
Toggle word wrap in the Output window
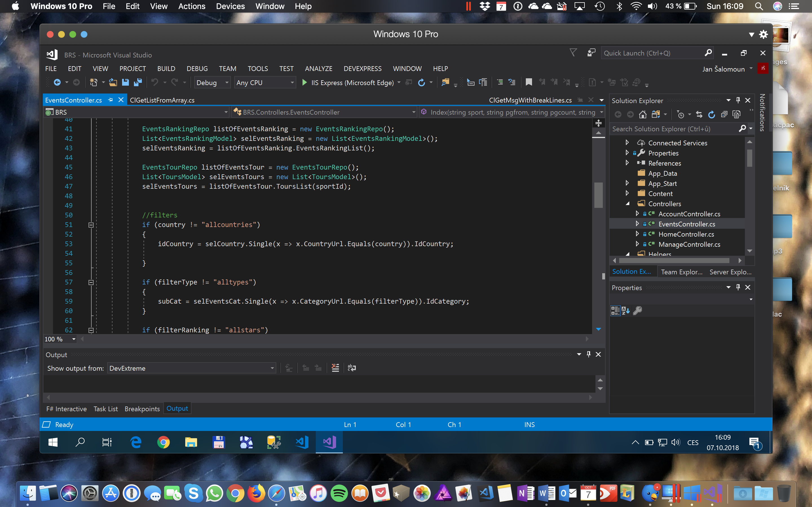[352, 368]
